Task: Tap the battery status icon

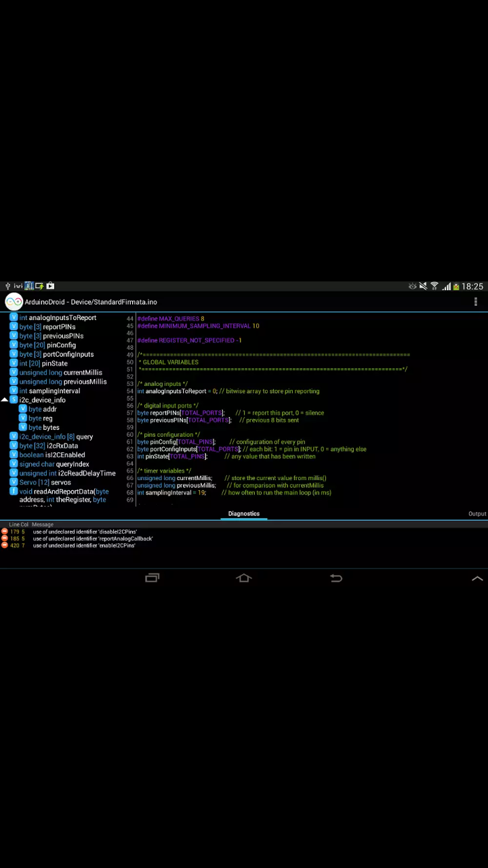Action: (x=456, y=286)
